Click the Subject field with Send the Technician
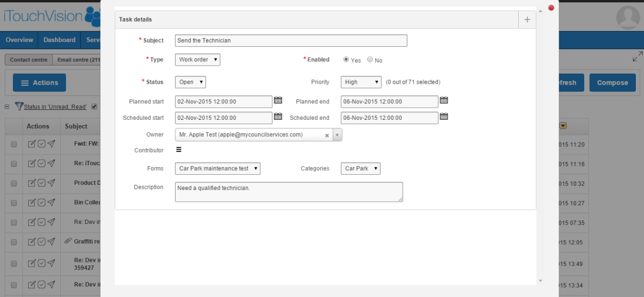This screenshot has height=297, width=644. coord(291,40)
